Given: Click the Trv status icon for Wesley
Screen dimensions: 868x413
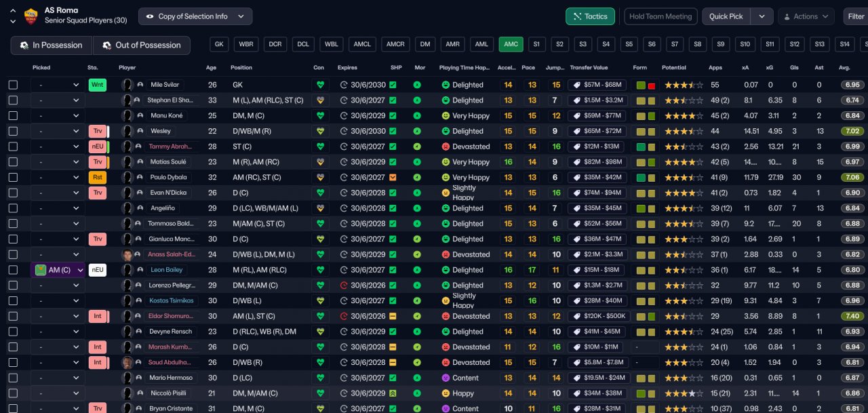Looking at the screenshot, I should pos(98,131).
